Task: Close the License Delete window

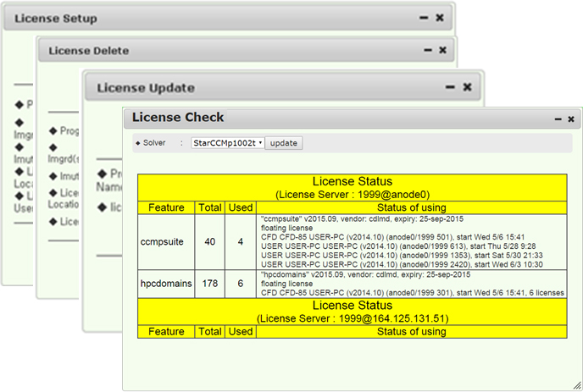Action: [442, 50]
